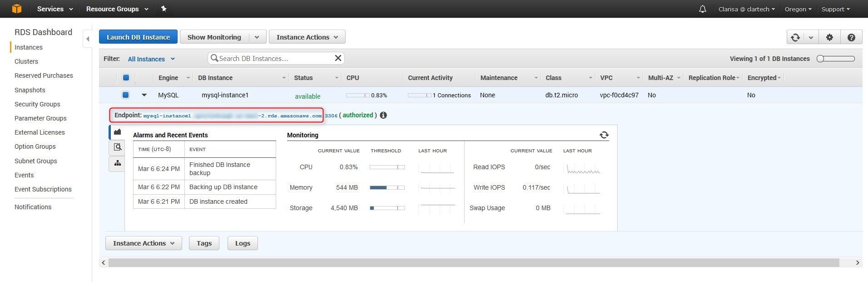Adjust the viewing row-size slider
Screen dimensions: 868x282
tap(836, 59)
